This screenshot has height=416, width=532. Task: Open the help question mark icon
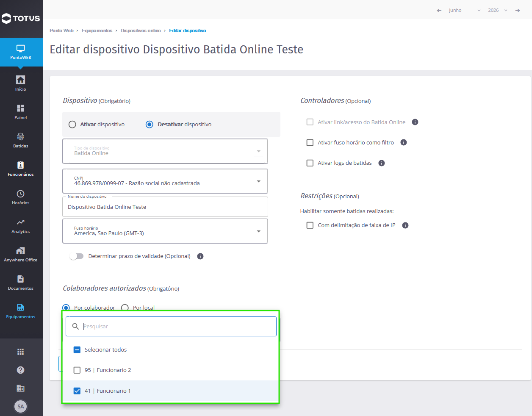pyautogui.click(x=20, y=370)
